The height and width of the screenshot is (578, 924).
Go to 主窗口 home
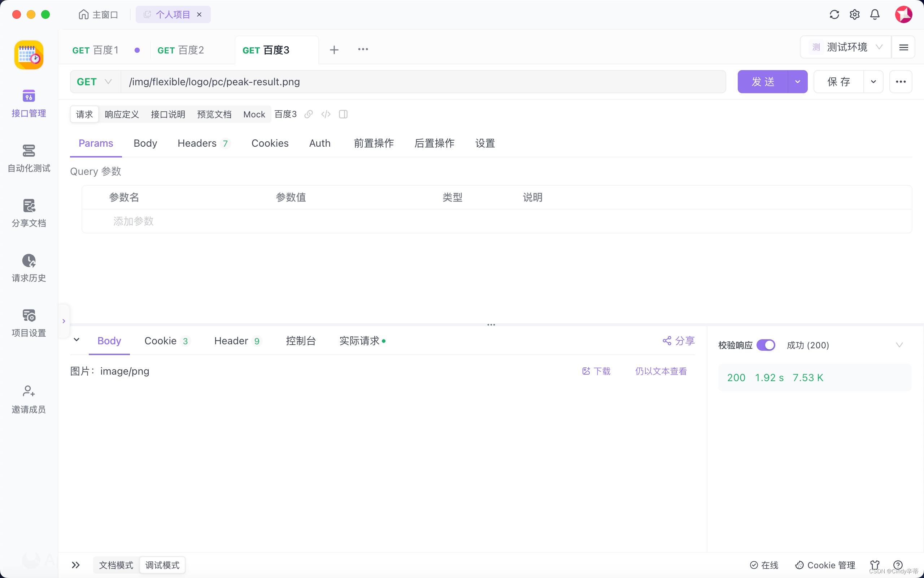98,14
